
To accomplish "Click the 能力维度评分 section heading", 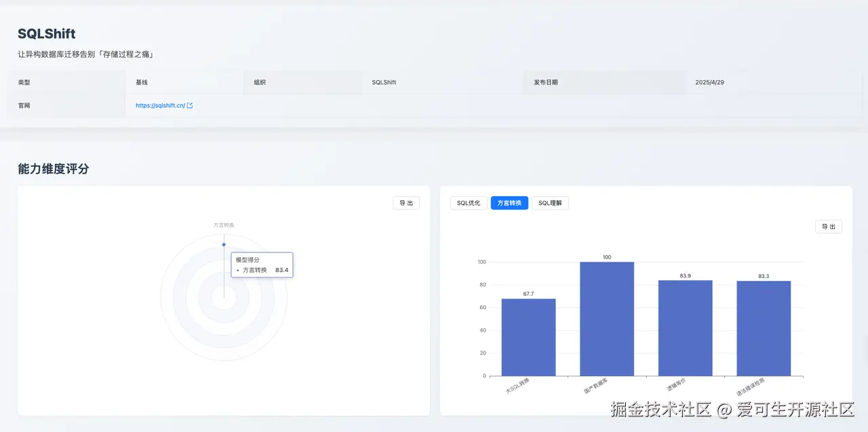I will coord(54,169).
